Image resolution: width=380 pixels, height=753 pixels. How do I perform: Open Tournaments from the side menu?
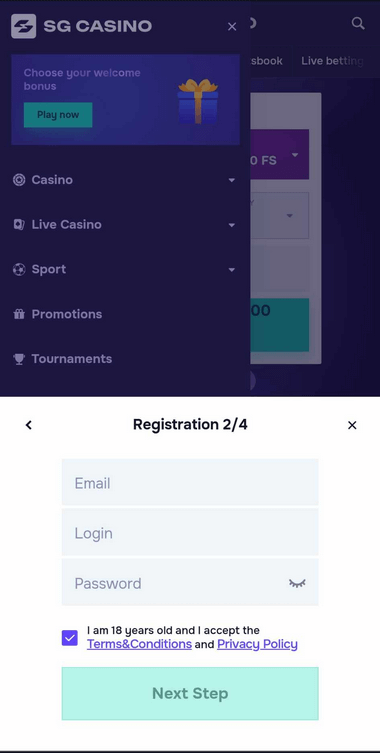62,359
